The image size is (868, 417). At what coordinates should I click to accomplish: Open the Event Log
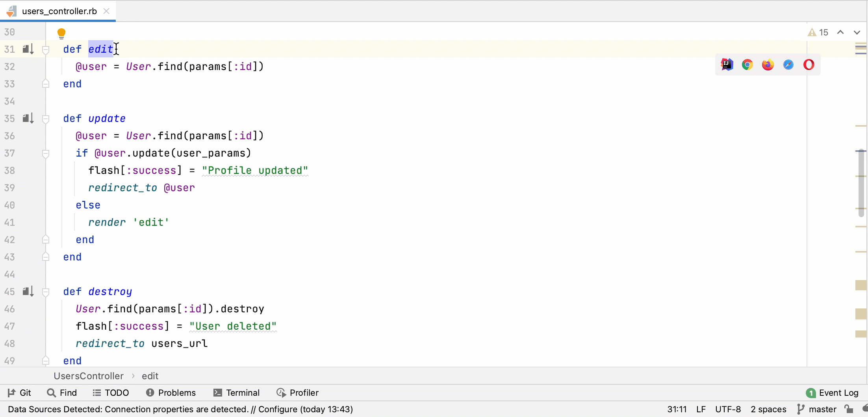pos(832,393)
